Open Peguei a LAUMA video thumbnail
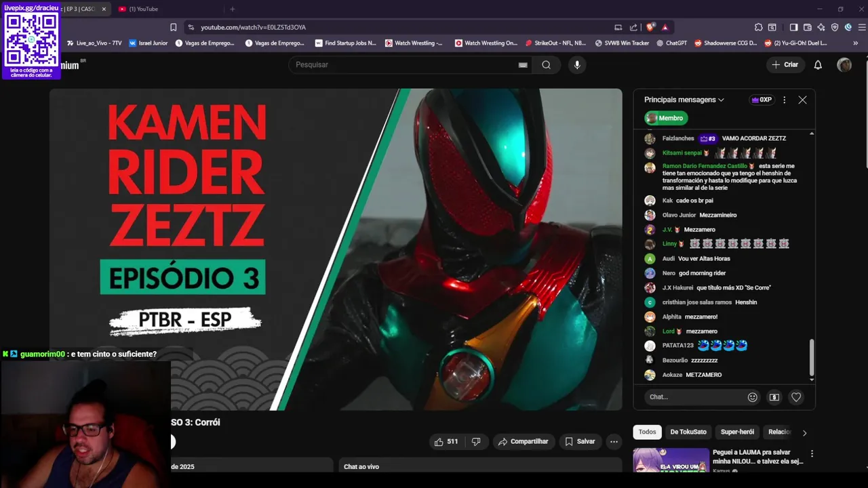 [671, 460]
